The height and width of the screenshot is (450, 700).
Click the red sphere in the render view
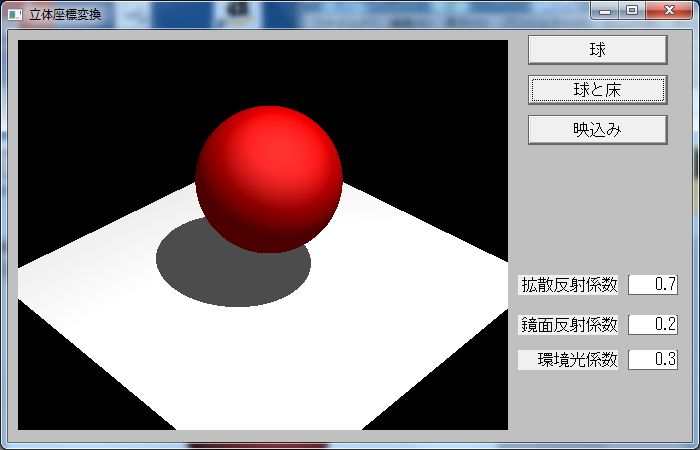pyautogui.click(x=269, y=179)
